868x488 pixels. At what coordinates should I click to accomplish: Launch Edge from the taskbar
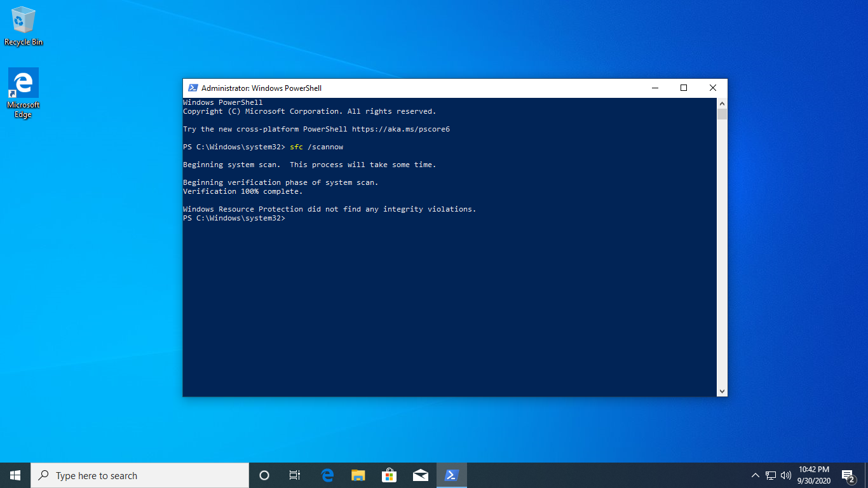click(x=327, y=475)
